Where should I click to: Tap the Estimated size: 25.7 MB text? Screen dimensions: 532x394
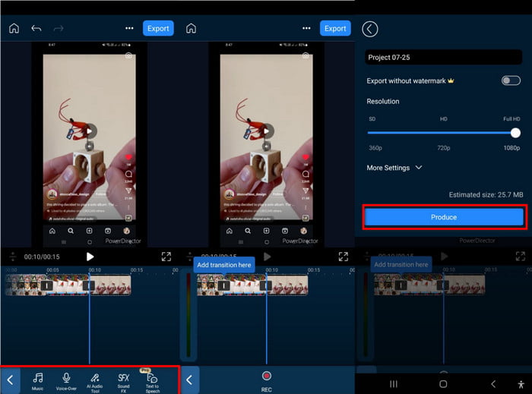click(486, 195)
